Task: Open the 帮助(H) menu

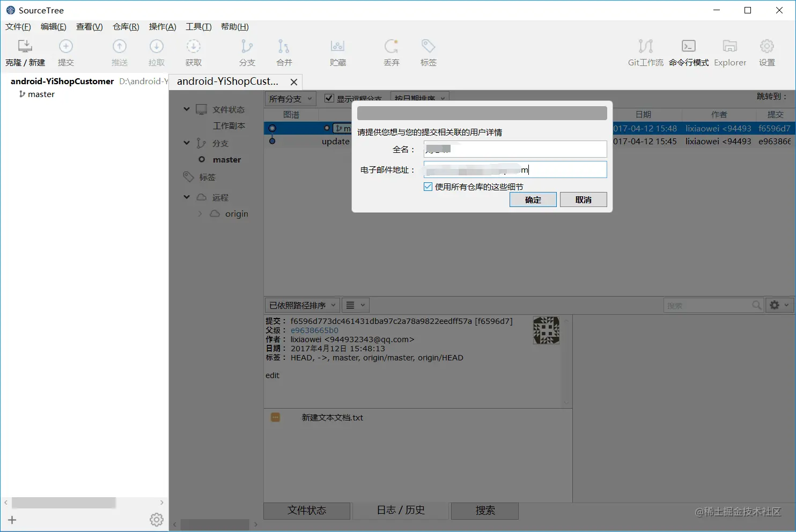Action: pyautogui.click(x=235, y=27)
